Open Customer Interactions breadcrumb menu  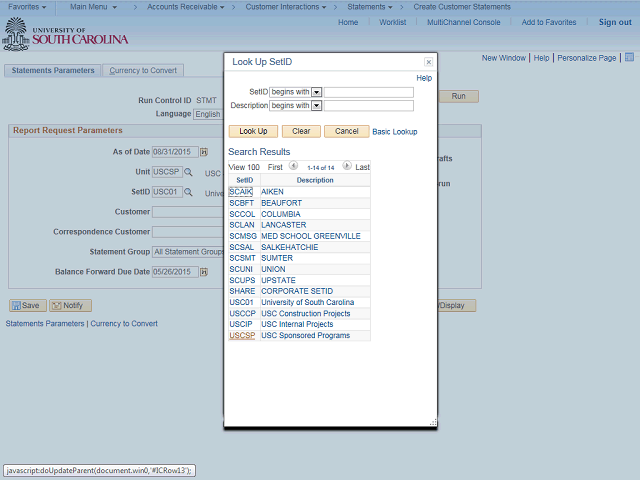point(286,7)
